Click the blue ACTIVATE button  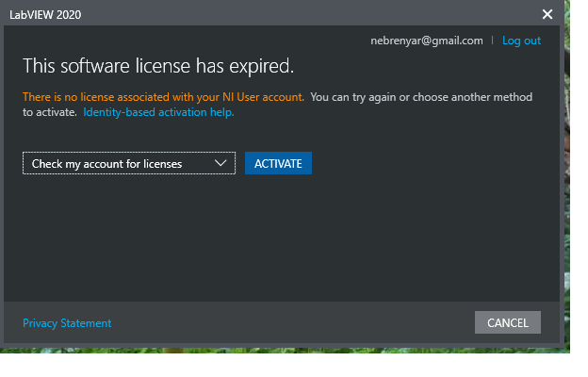[x=278, y=163]
